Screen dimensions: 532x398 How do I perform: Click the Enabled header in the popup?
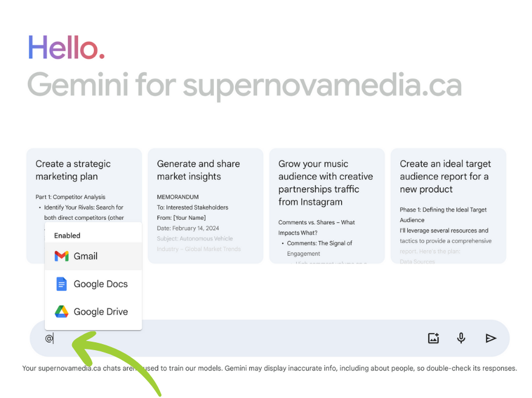click(67, 236)
